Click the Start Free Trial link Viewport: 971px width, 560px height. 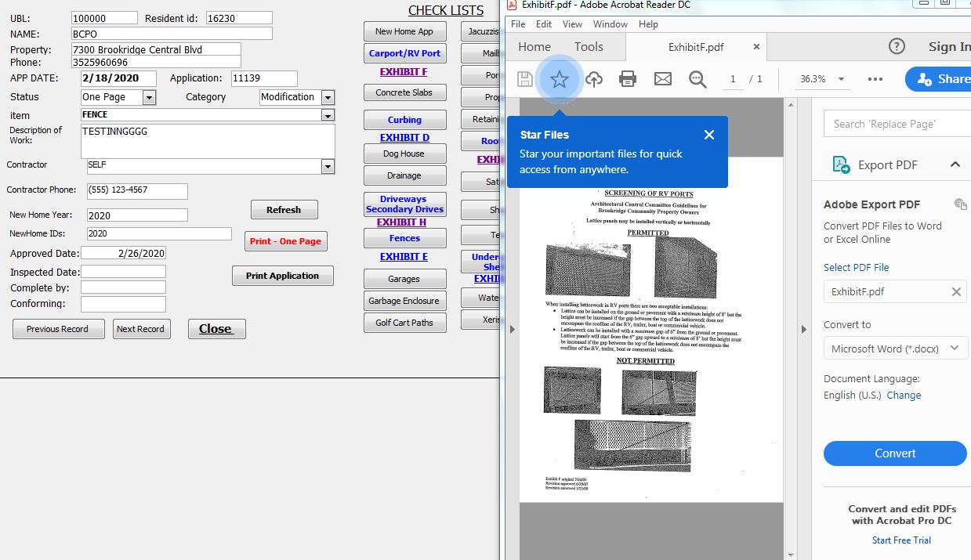[x=901, y=540]
